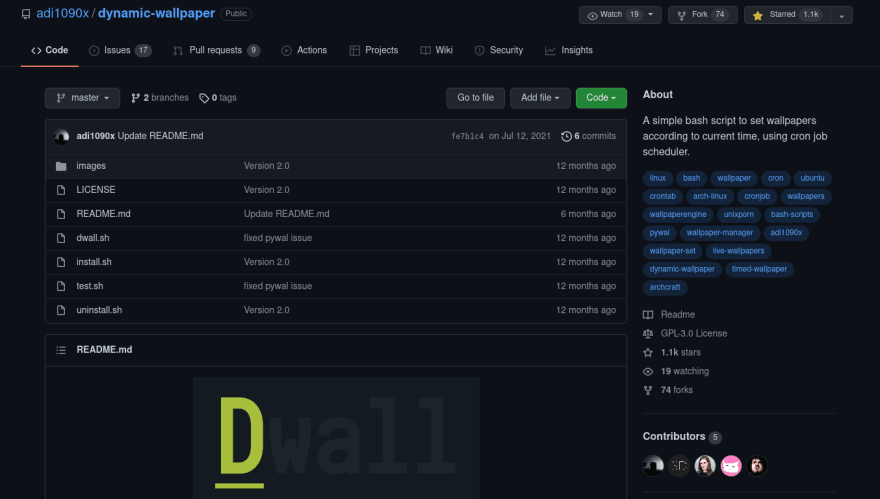Click the README.md file icon in list
Viewport: 880px width, 499px height.
[61, 214]
